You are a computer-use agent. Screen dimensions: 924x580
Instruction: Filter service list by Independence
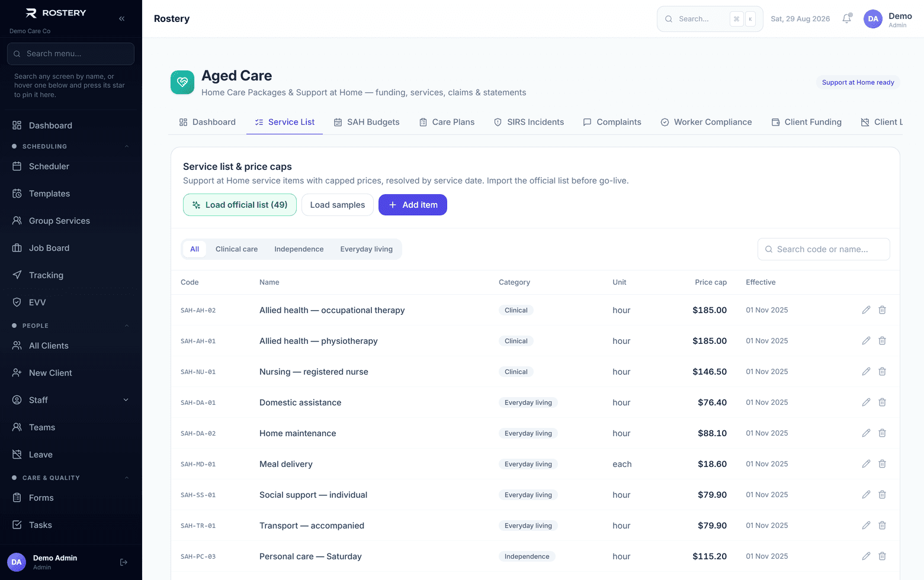pos(299,249)
